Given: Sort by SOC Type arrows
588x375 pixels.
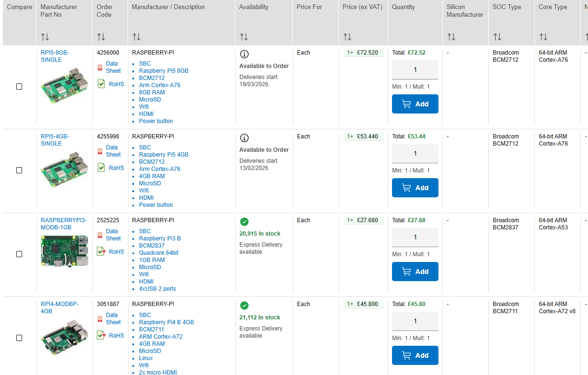Looking at the screenshot, I should click(497, 37).
